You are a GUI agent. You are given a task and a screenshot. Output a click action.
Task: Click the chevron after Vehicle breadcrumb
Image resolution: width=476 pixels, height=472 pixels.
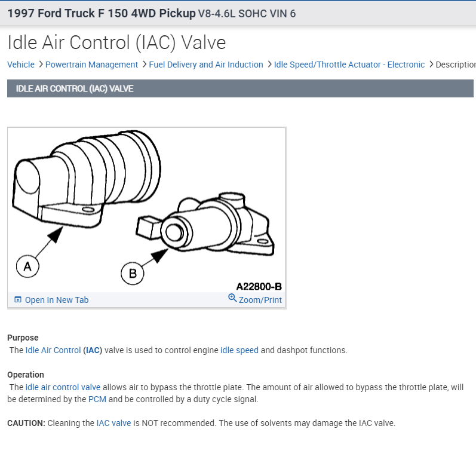point(41,65)
